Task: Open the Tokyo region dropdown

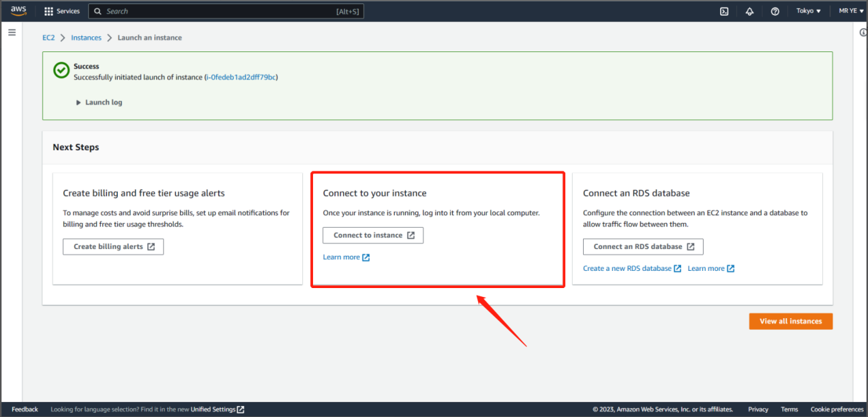Action: (x=808, y=12)
